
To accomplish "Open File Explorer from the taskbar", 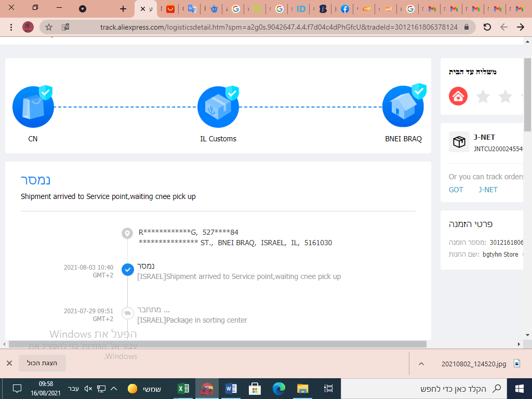I will (302, 389).
